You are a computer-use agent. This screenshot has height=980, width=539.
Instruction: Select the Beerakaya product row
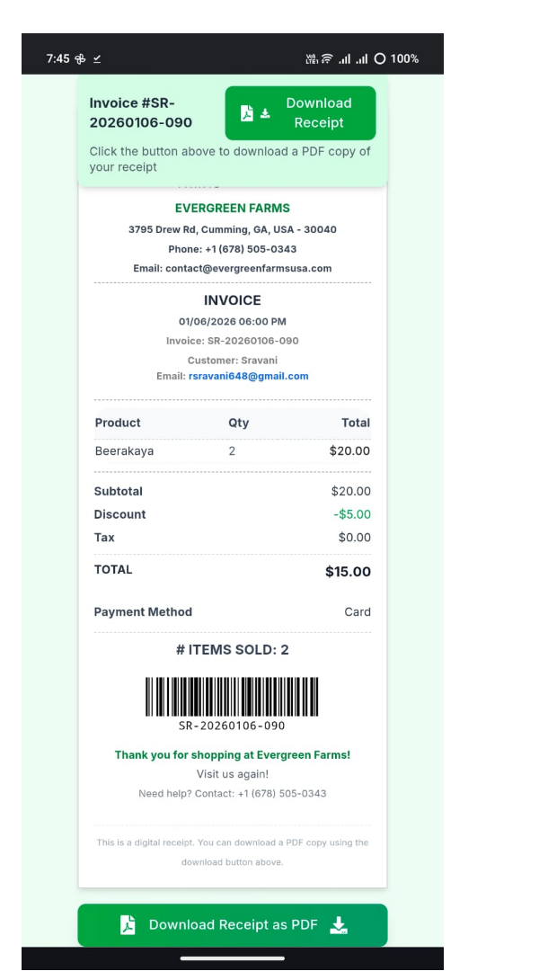click(232, 451)
